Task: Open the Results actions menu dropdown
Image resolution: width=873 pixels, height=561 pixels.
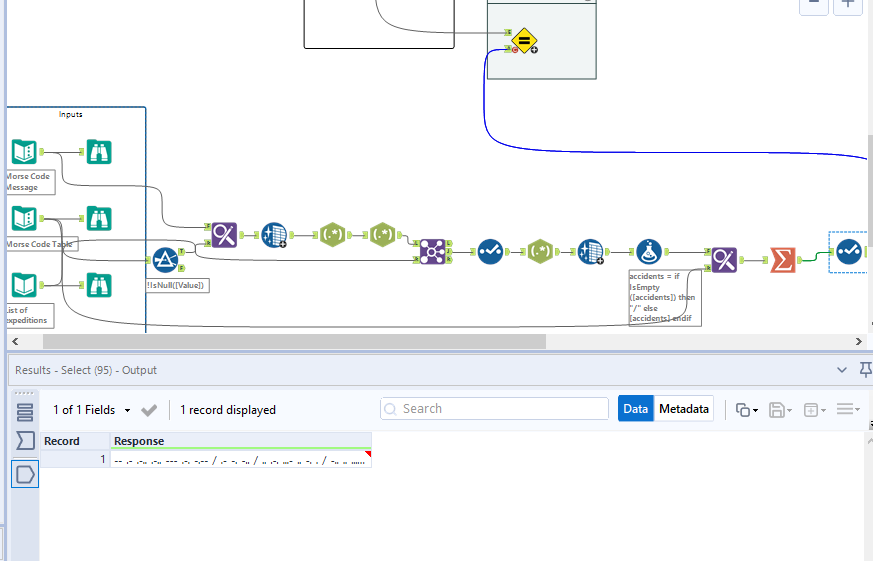Action: point(849,410)
